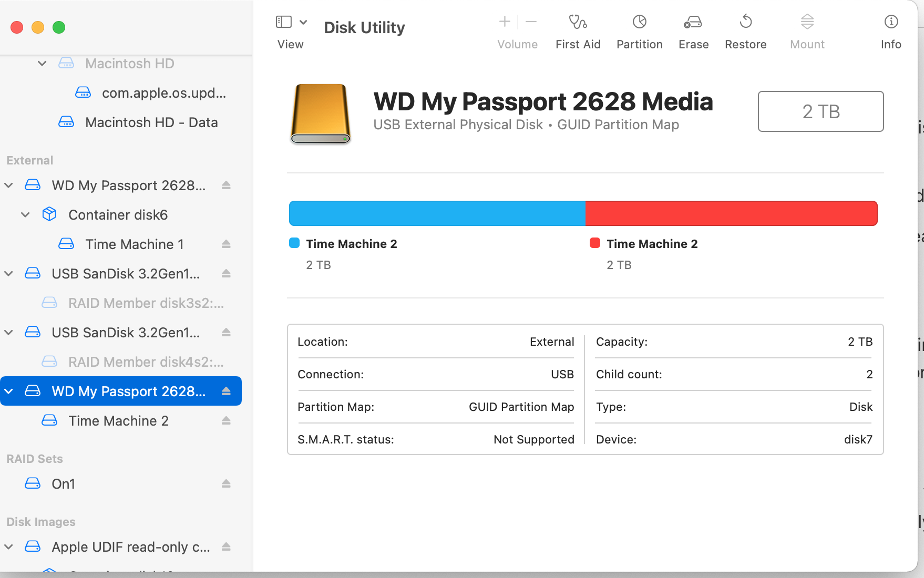Click the Type row's "Disk" value

point(861,407)
